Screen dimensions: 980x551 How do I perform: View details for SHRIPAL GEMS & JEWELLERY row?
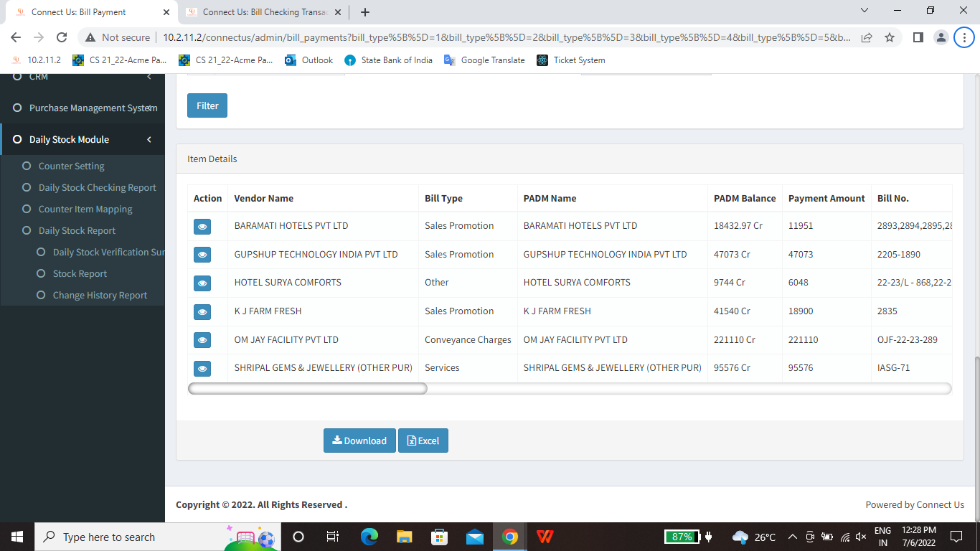pyautogui.click(x=202, y=368)
